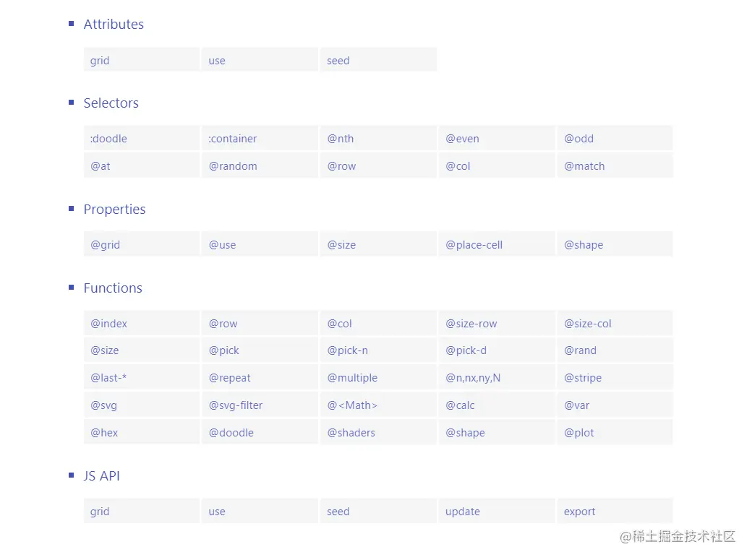Select the @even selector
The height and width of the screenshot is (560, 752).
497,138
